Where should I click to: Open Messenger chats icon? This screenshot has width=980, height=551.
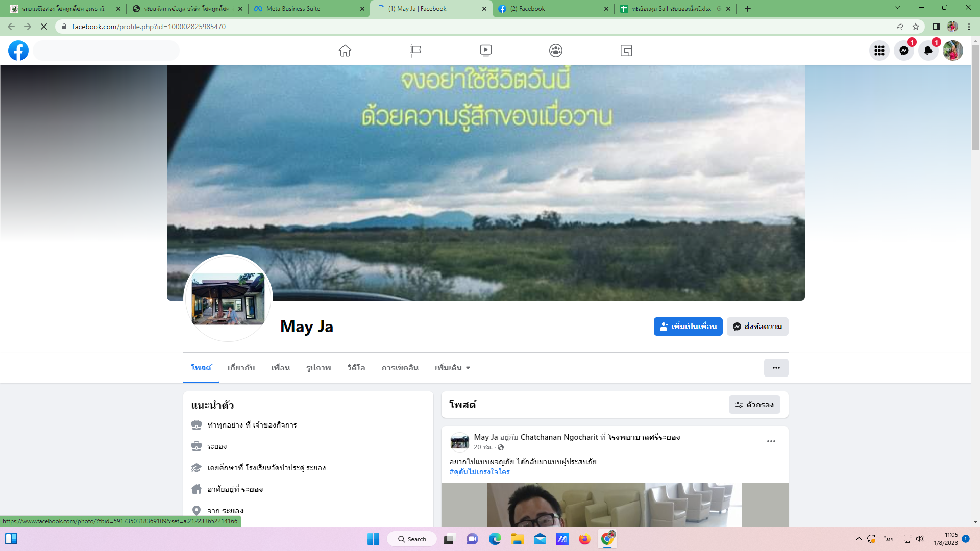click(904, 51)
